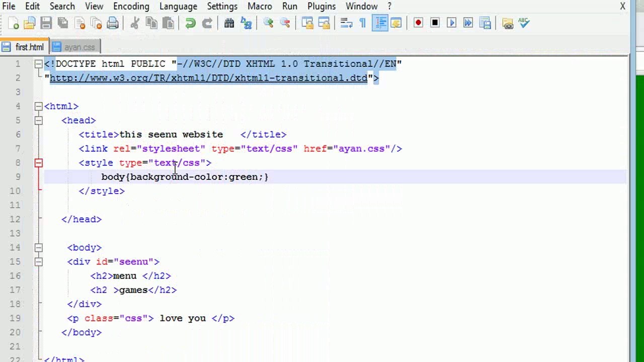
Task: Open the Run menu
Action: point(289,7)
